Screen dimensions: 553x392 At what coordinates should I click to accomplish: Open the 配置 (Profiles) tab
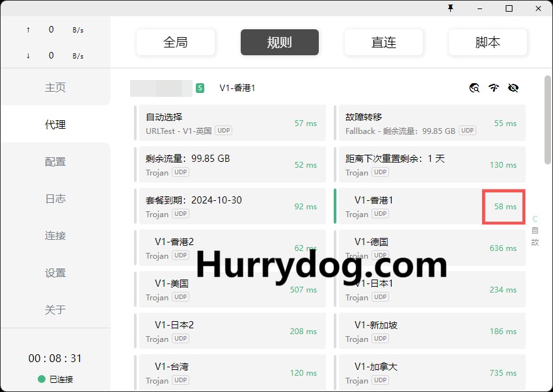click(x=55, y=162)
